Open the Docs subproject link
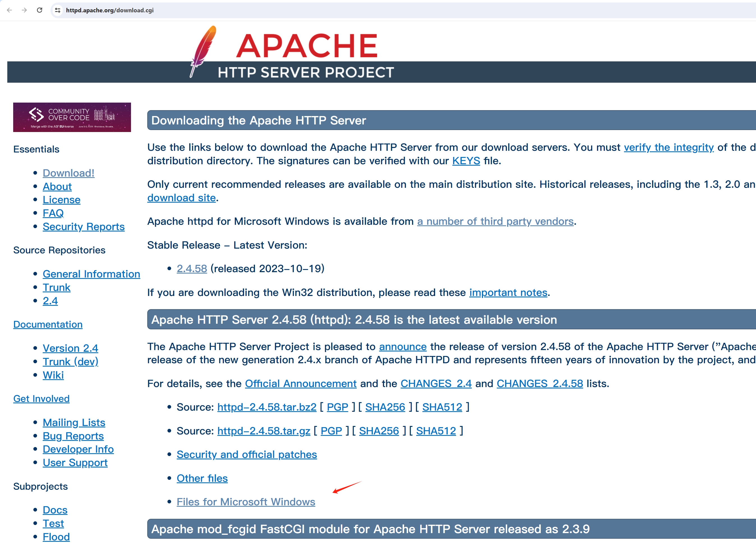756x546 pixels. point(55,510)
